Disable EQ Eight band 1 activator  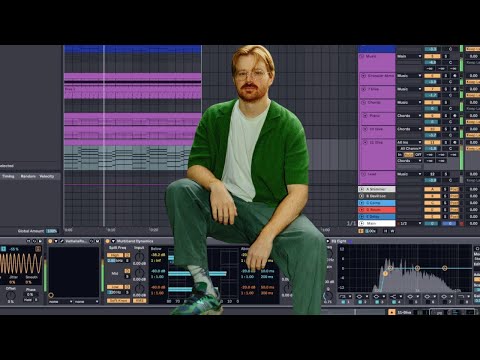tap(343, 302)
